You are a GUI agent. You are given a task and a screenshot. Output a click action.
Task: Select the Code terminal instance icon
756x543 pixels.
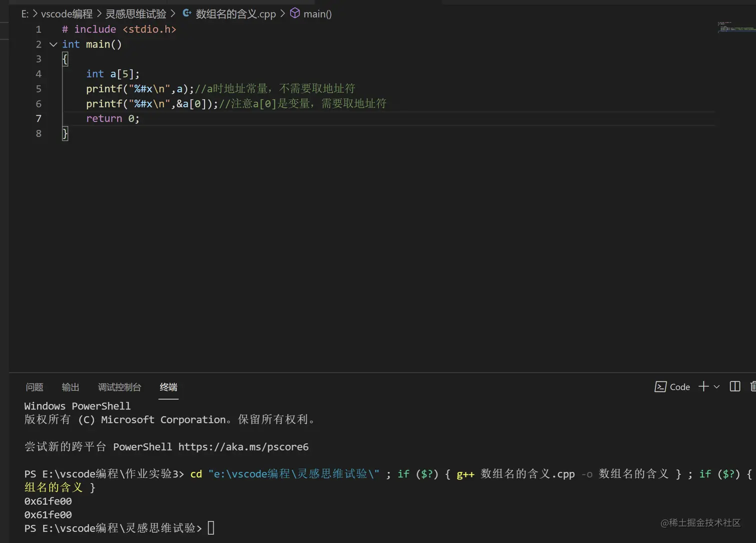(x=660, y=387)
